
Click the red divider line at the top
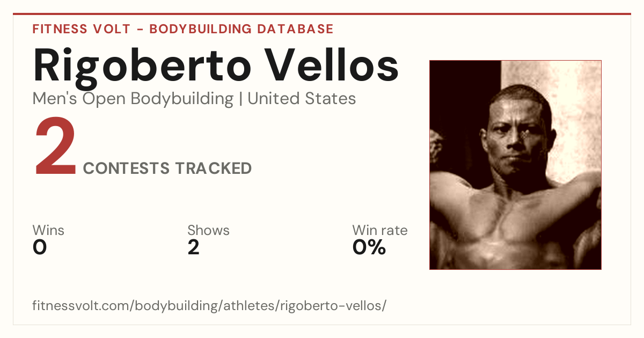[322, 14]
